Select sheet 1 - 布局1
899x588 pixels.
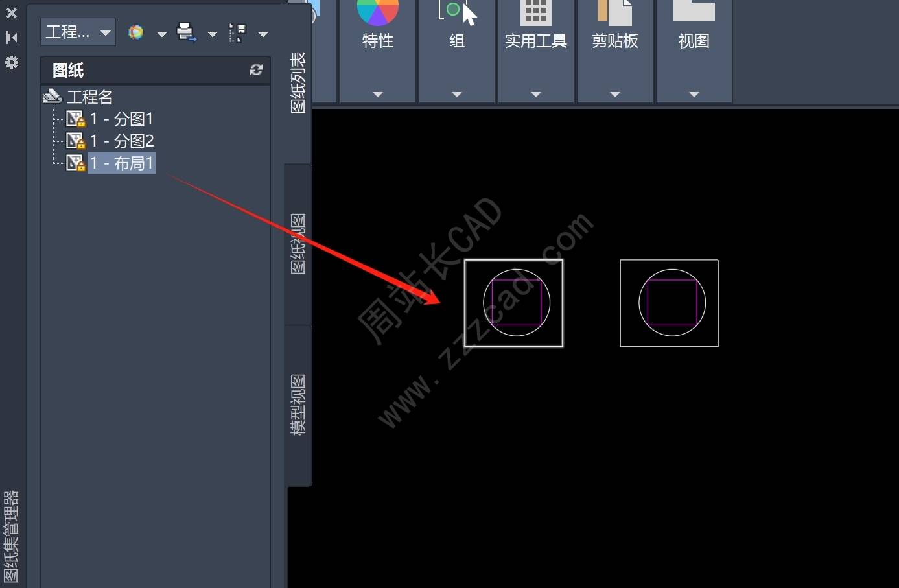121,163
